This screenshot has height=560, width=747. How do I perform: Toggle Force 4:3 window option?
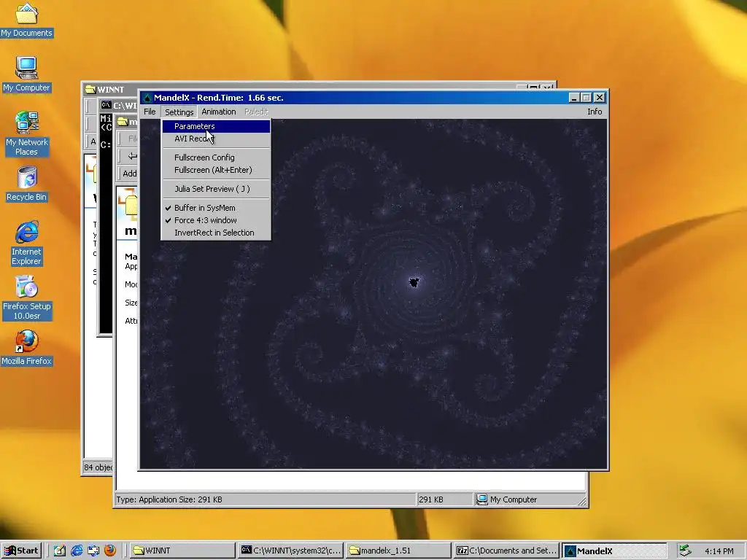[216, 220]
